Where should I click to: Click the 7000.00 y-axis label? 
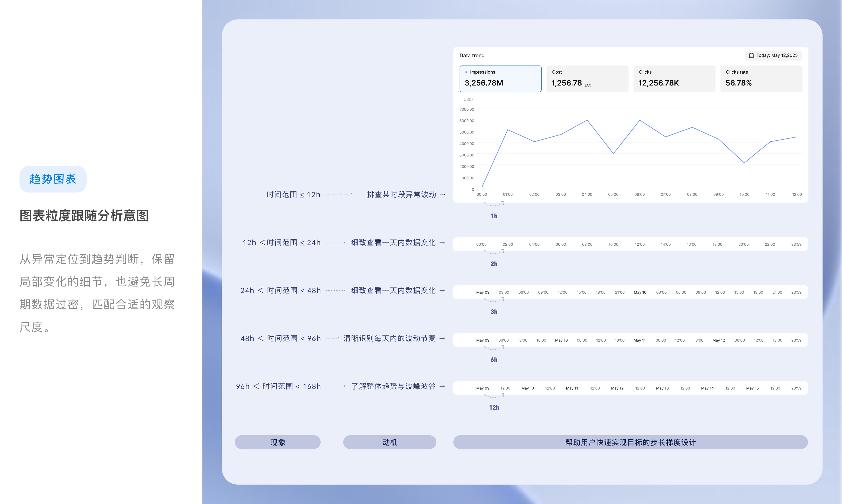coord(467,109)
